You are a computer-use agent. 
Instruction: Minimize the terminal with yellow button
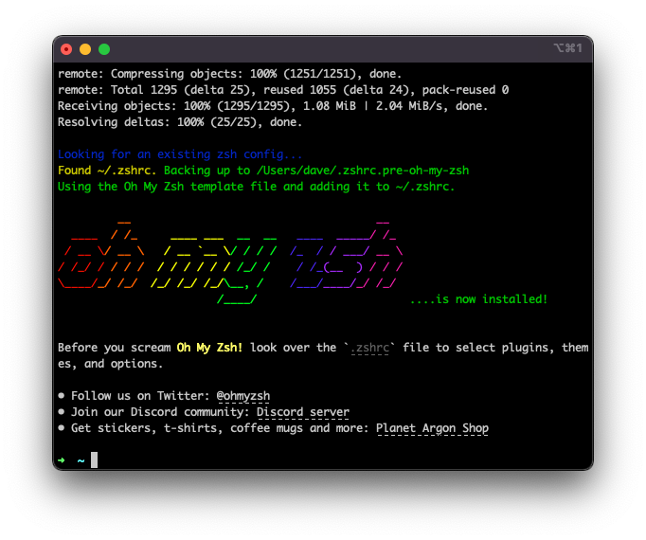coord(85,49)
